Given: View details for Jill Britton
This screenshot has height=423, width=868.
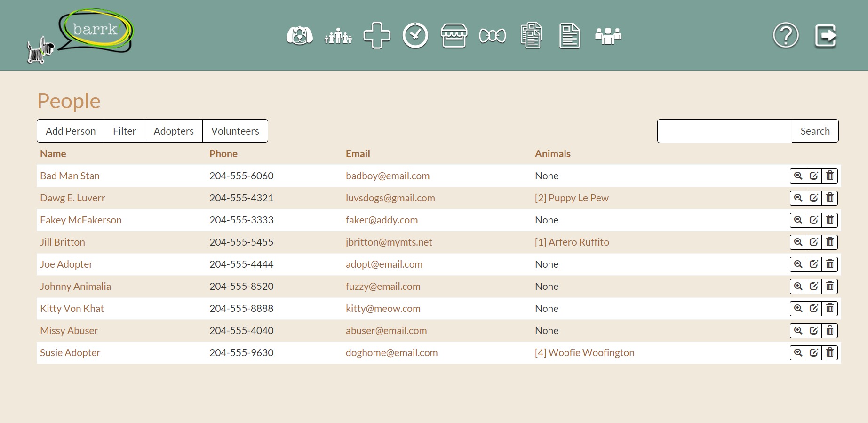Looking at the screenshot, I should (x=798, y=242).
